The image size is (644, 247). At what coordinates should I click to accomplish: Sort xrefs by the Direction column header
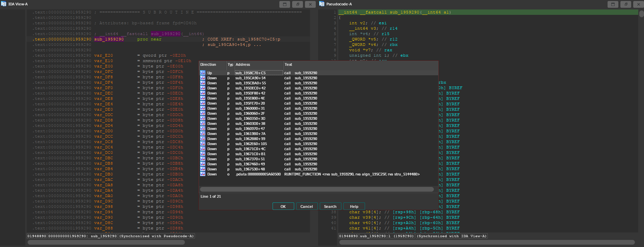[213, 64]
